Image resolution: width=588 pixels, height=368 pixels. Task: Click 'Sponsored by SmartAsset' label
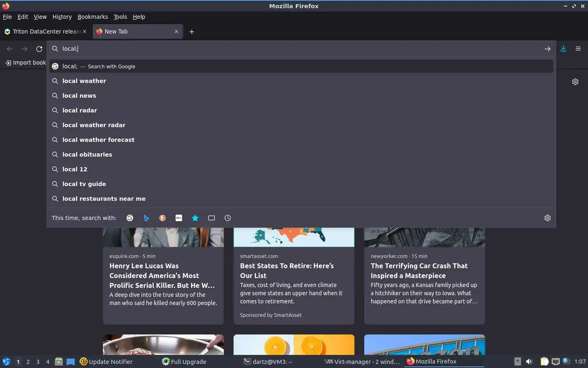click(x=271, y=315)
